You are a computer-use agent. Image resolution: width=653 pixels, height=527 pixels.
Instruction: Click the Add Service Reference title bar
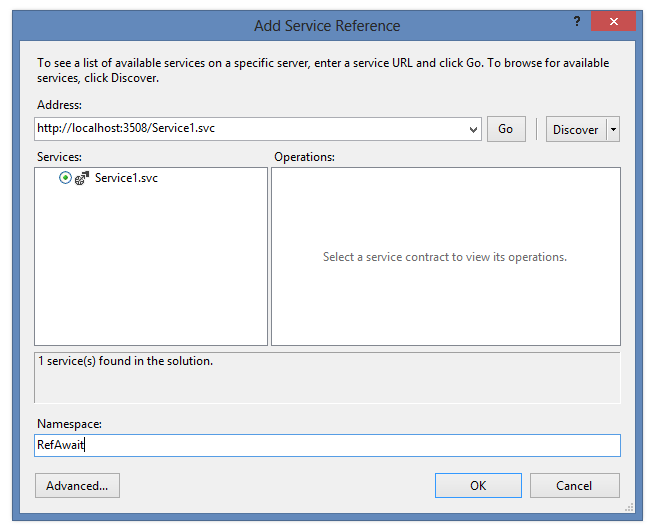(327, 26)
